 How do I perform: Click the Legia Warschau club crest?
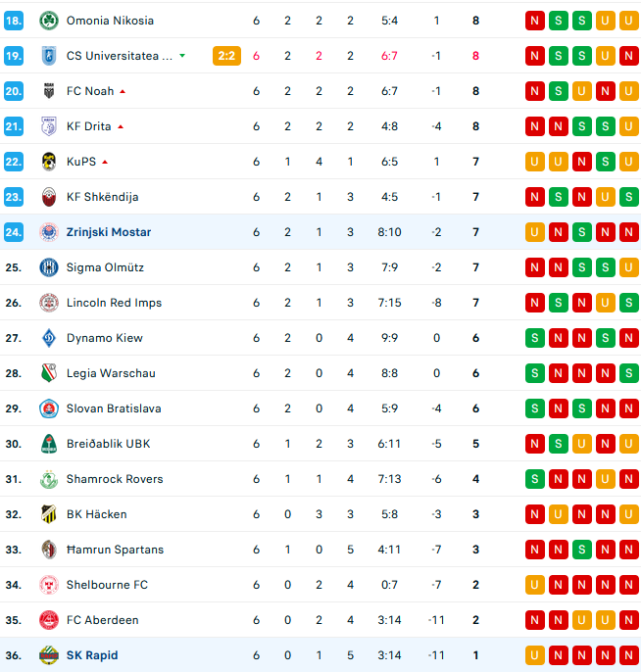[x=48, y=373]
